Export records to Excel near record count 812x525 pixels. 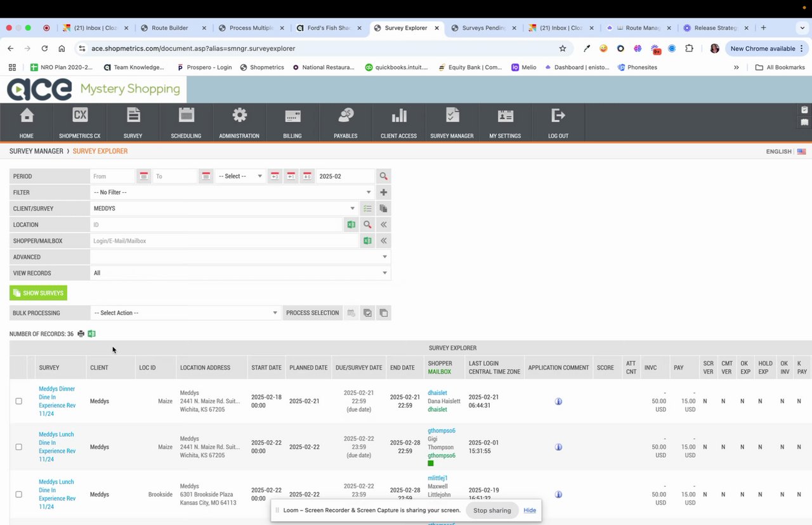[x=91, y=334]
